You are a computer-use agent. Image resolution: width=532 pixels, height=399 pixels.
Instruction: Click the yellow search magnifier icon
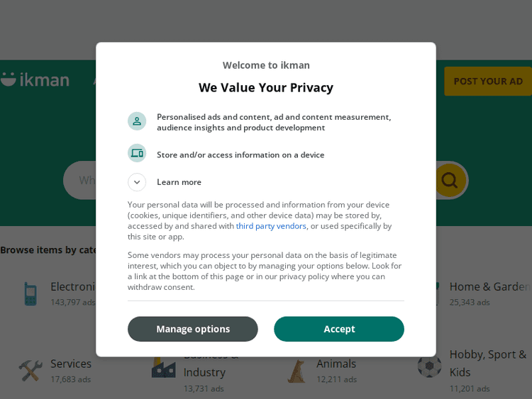pyautogui.click(x=449, y=180)
